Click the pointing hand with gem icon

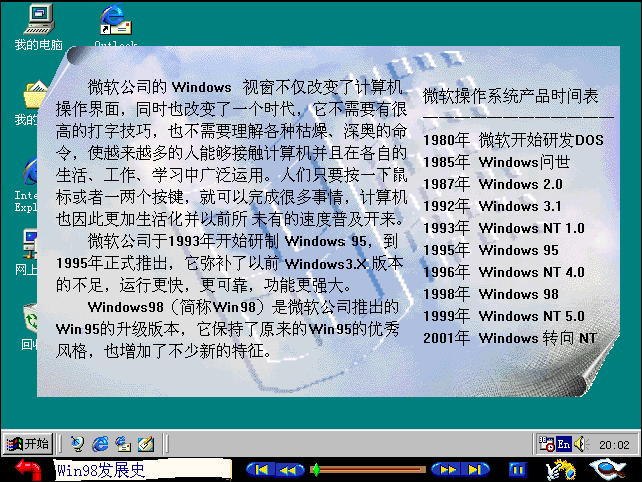tap(561, 470)
